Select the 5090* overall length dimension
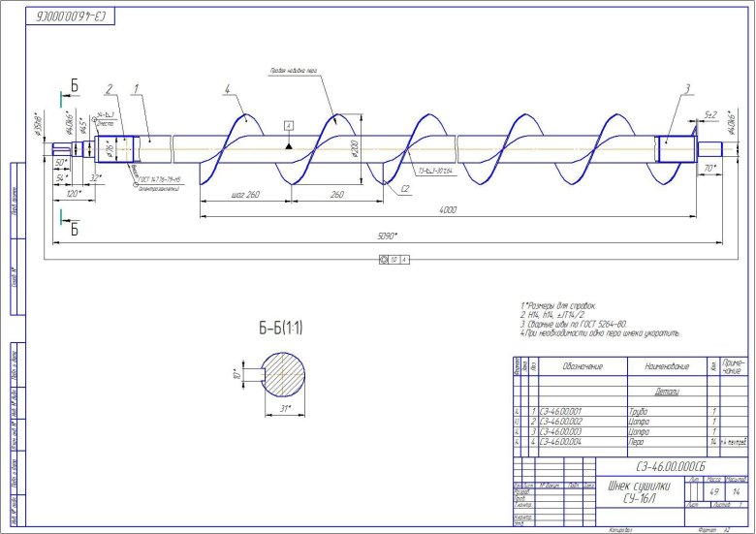This screenshot has height=534, width=756. click(x=388, y=236)
